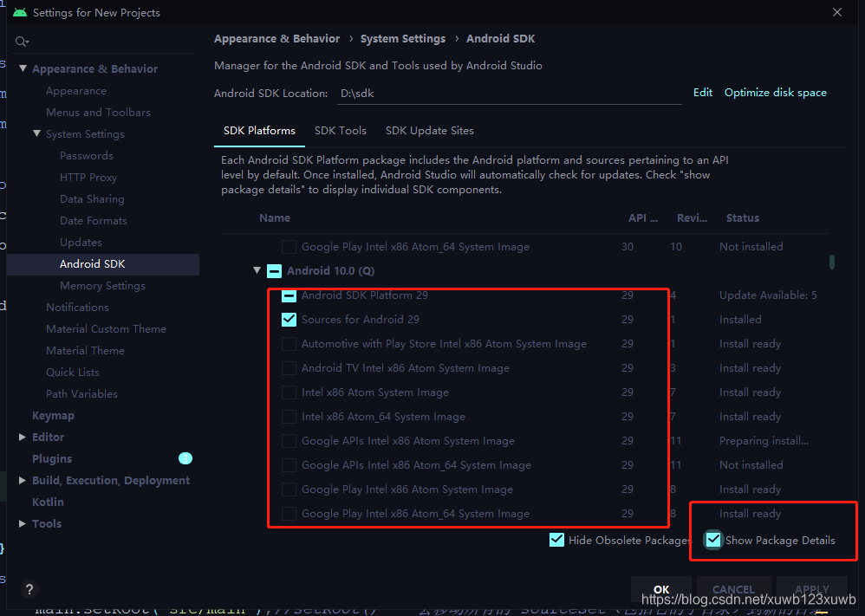This screenshot has height=616, width=865.
Task: Select Kotlin settings
Action: click(x=48, y=502)
